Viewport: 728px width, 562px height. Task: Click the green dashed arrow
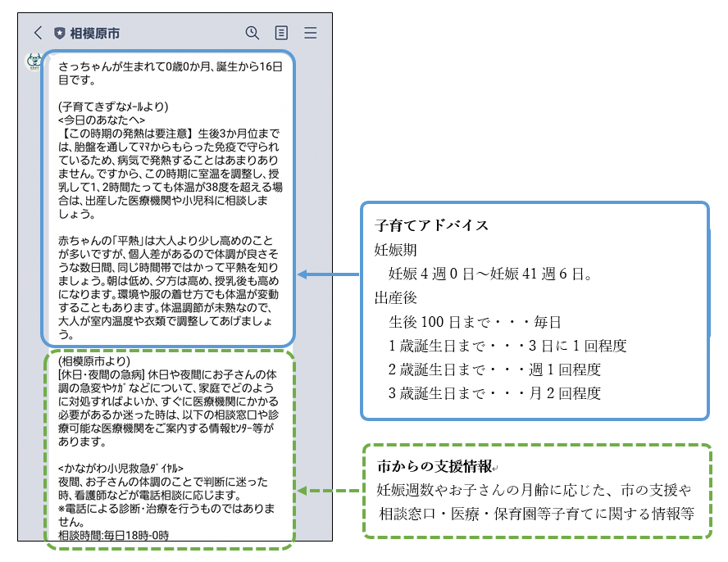pos(330,492)
